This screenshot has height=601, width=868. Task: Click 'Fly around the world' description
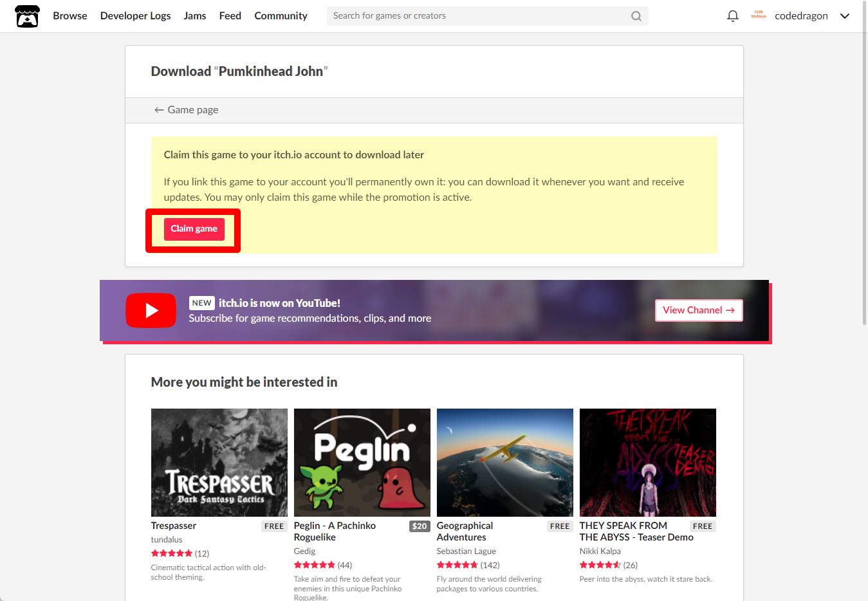(489, 584)
